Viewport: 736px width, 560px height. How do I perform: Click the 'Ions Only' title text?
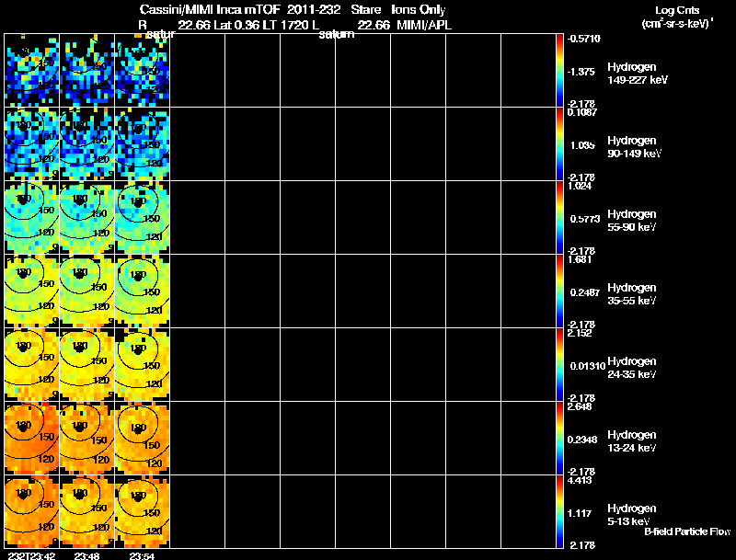(418, 9)
